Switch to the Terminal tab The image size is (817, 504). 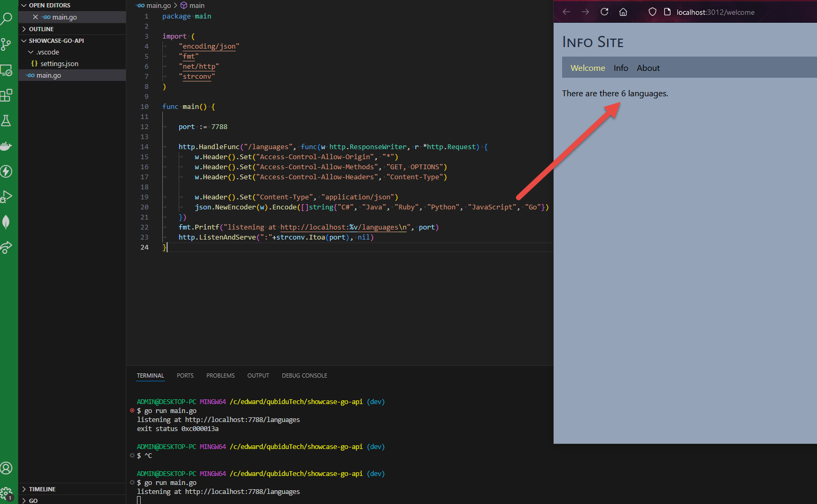tap(151, 375)
